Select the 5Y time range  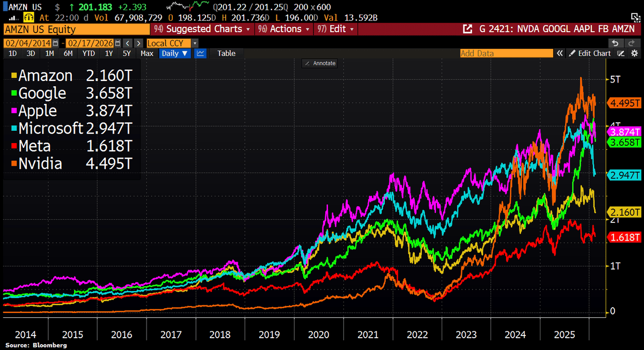point(126,54)
